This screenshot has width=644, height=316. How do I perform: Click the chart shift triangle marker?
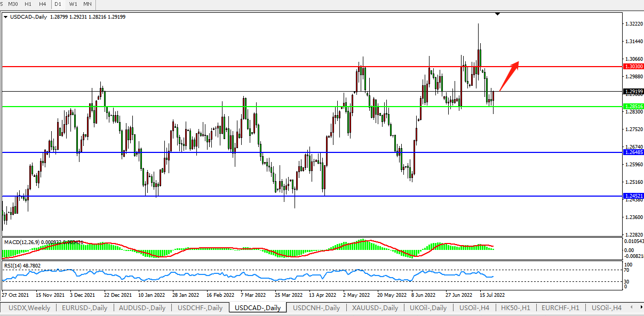[497, 14]
